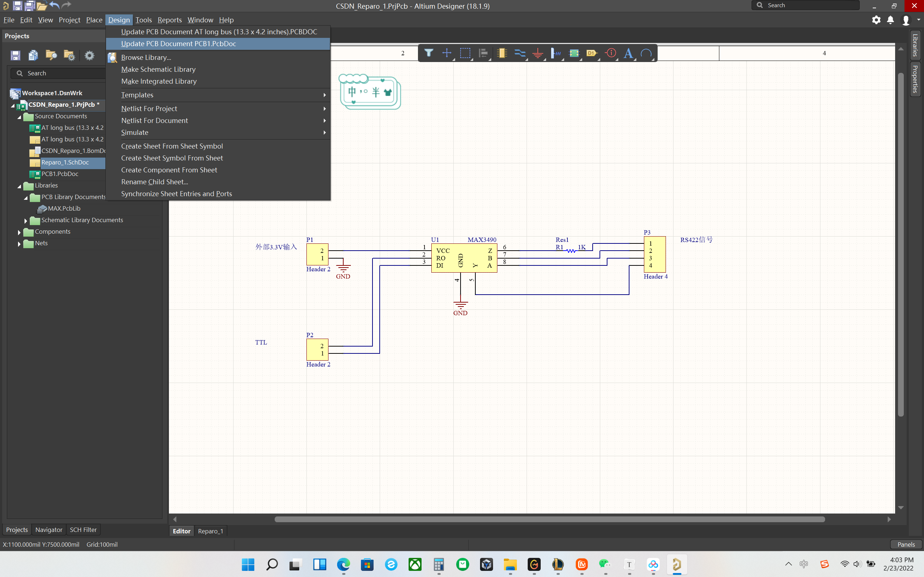This screenshot has height=577, width=924.
Task: Click the wire routing tool icon
Action: pos(521,53)
